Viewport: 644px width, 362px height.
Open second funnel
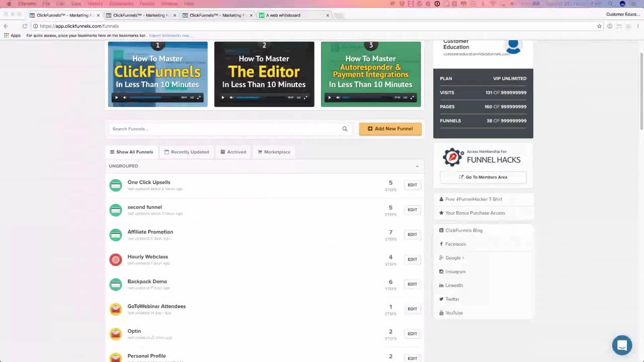point(144,207)
